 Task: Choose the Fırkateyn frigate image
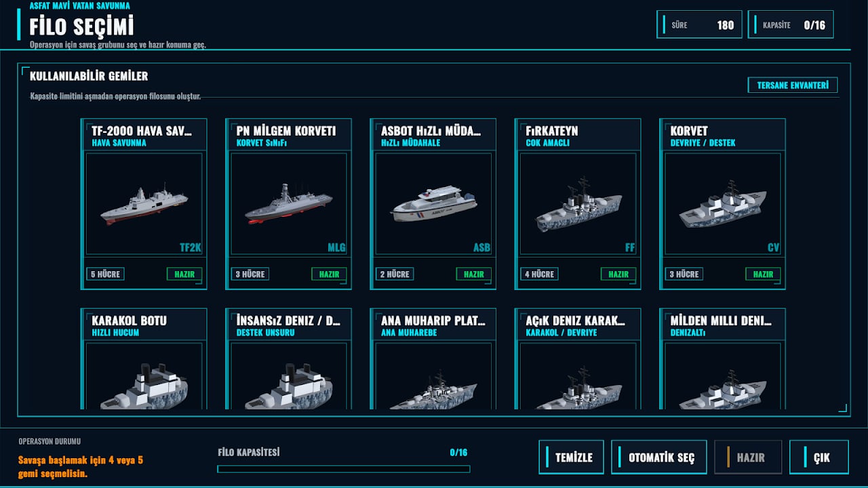[x=578, y=204]
